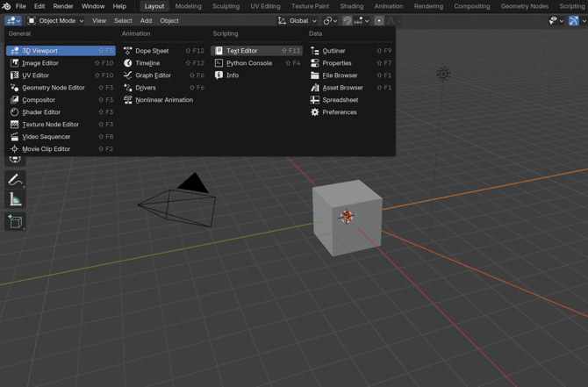
Task: Click the Python Console icon
Action: pyautogui.click(x=219, y=63)
